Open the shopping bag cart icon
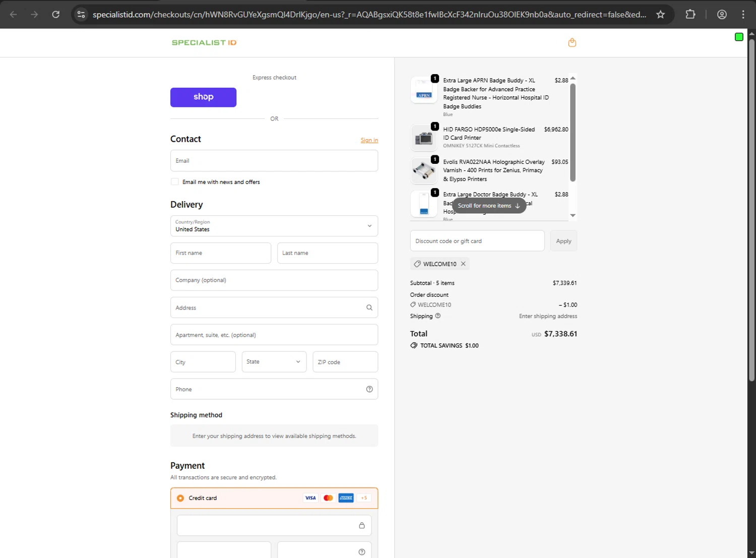756x558 pixels. click(572, 43)
